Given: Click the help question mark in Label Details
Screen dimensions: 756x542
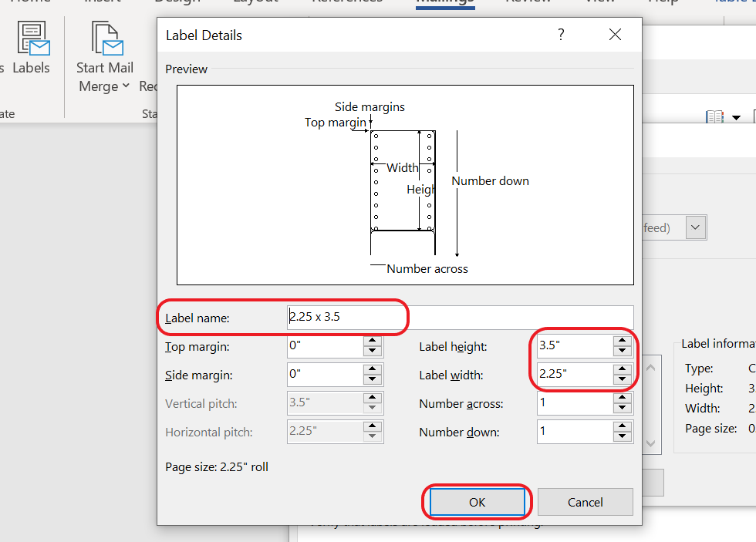Looking at the screenshot, I should (x=561, y=35).
